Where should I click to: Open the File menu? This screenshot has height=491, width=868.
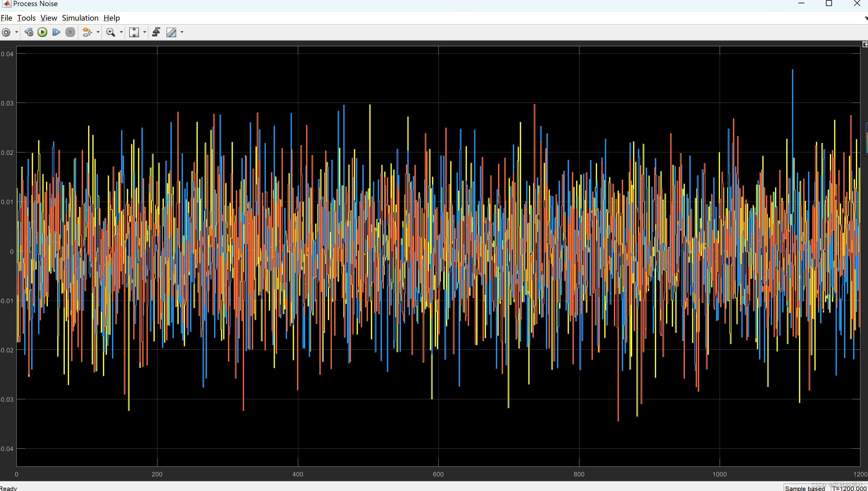[6, 18]
